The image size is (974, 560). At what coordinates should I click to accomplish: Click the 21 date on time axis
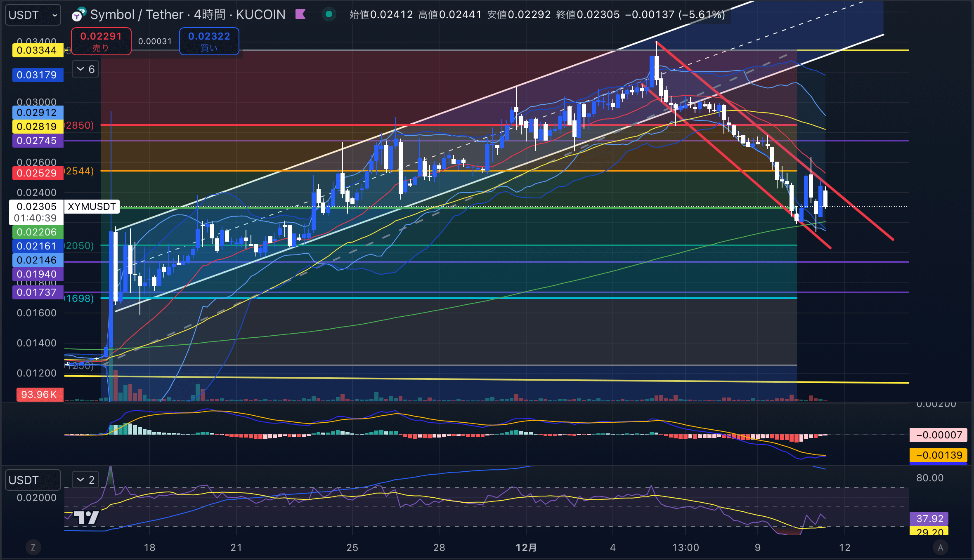[x=236, y=548]
